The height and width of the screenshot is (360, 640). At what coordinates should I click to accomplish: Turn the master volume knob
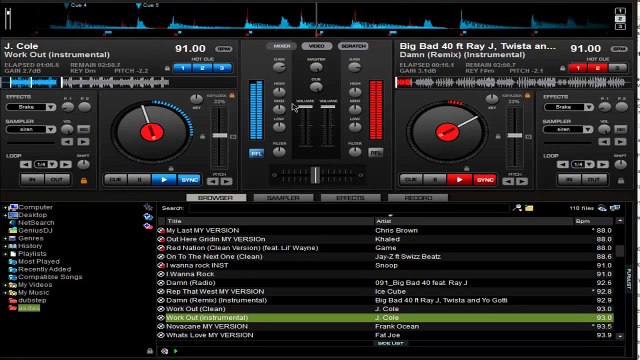316,67
